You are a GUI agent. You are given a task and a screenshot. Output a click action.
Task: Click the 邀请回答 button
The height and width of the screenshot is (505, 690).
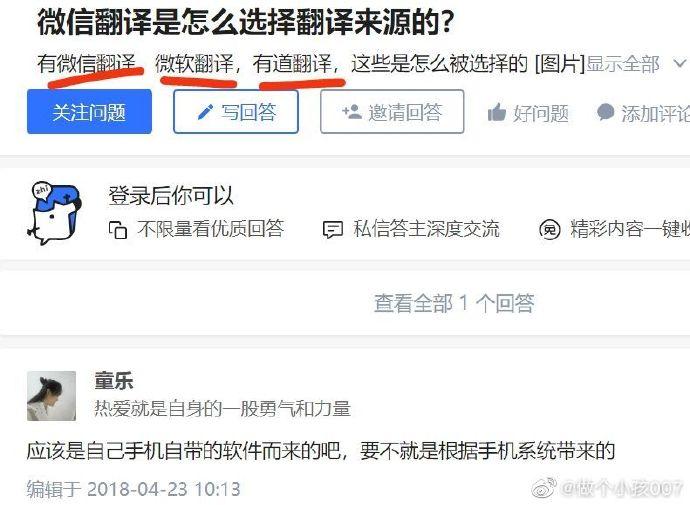(x=392, y=112)
